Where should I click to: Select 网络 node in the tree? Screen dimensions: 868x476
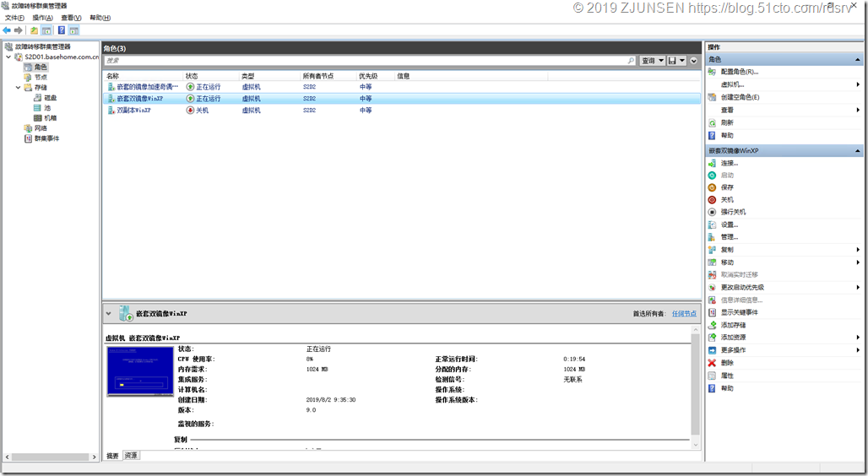(x=41, y=127)
